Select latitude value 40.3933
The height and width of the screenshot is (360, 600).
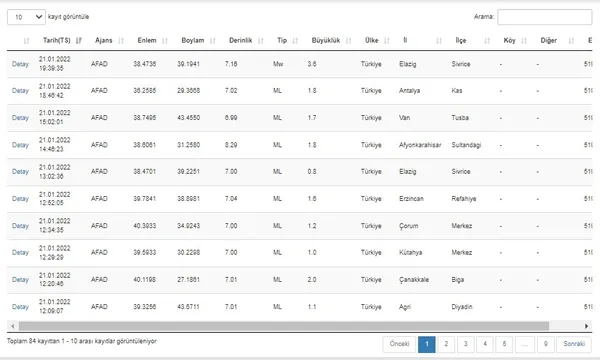tap(145, 226)
